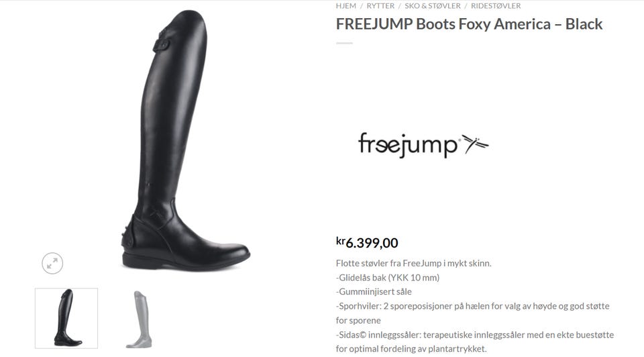
Task: Navigate to SKO & STØVLER breadcrumb
Action: pos(433,6)
